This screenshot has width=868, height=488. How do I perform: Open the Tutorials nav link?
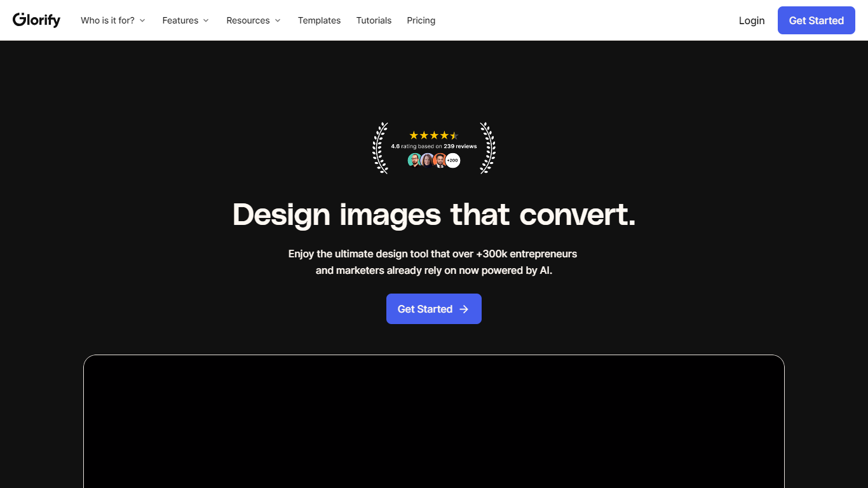click(374, 20)
